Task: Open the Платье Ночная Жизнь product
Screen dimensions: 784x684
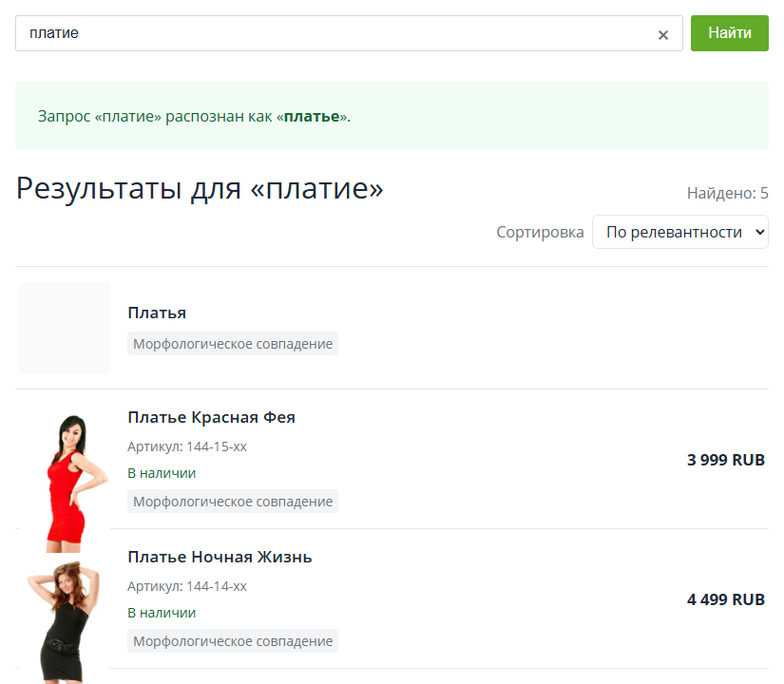Action: coord(220,557)
